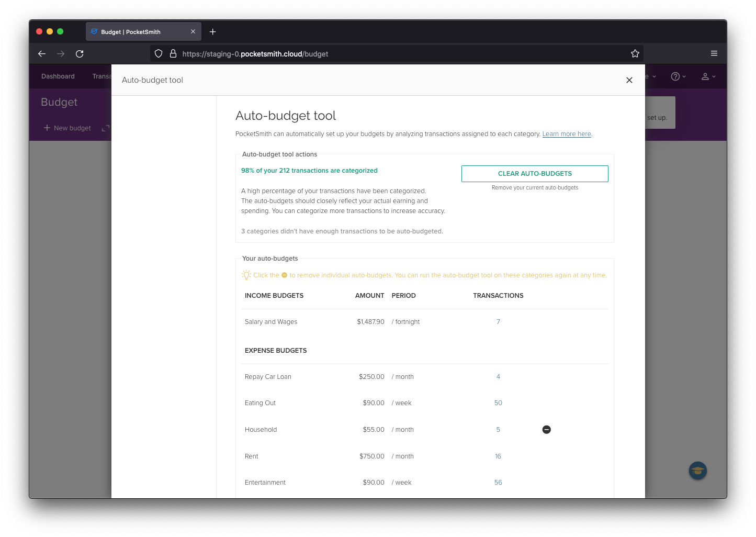Remove the Household auto-budget with minus icon

(546, 429)
